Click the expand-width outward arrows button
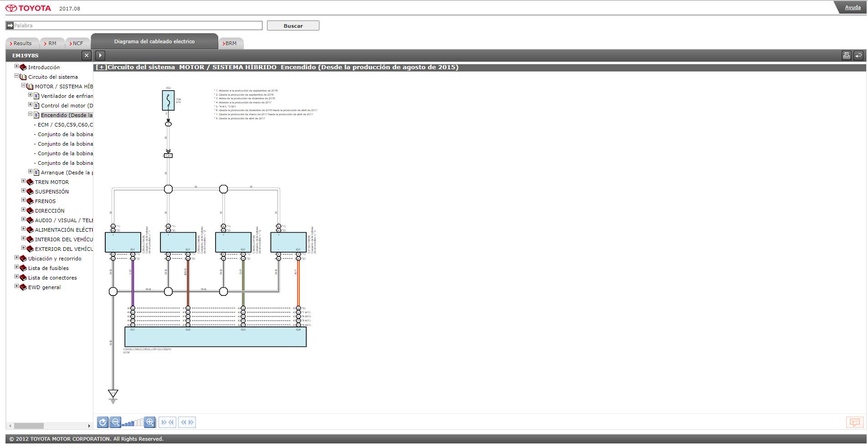The height and width of the screenshot is (448, 868). (x=187, y=422)
